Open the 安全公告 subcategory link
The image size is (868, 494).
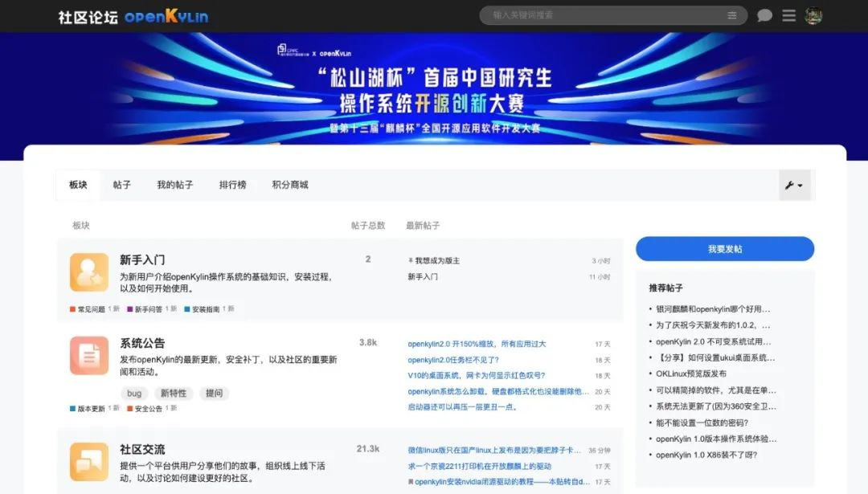coord(149,409)
